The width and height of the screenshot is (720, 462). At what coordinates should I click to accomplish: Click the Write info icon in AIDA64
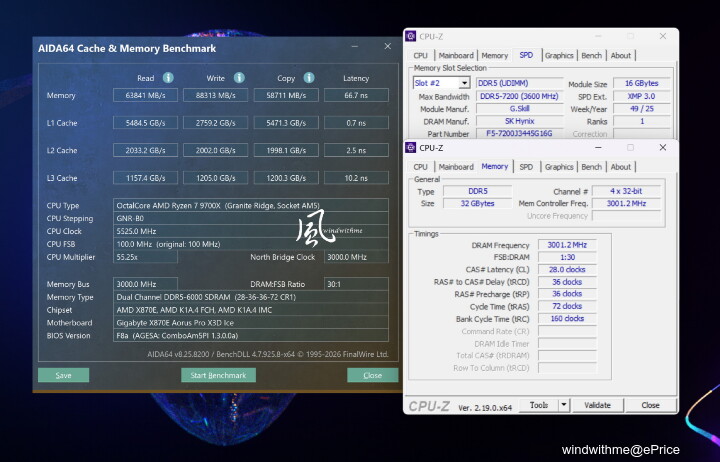pyautogui.click(x=239, y=78)
